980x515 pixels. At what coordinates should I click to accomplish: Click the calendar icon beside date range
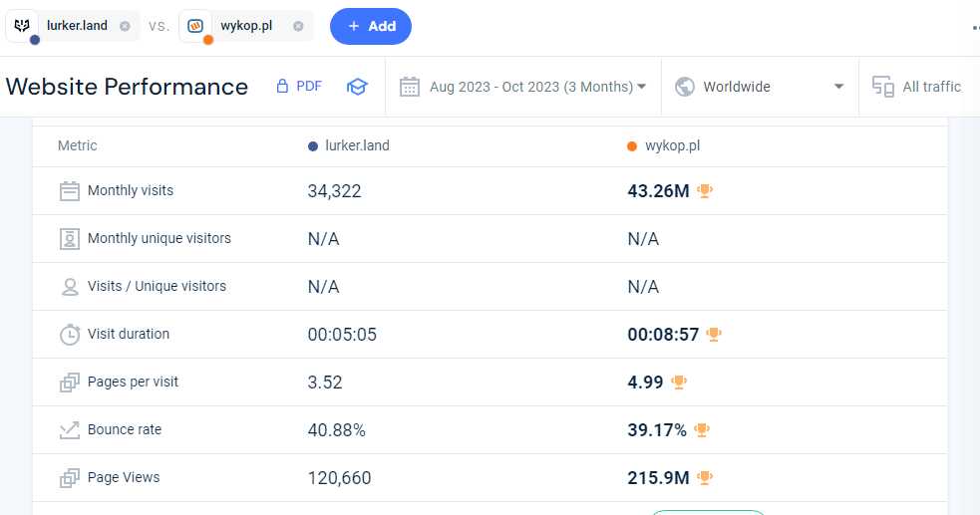pyautogui.click(x=410, y=87)
